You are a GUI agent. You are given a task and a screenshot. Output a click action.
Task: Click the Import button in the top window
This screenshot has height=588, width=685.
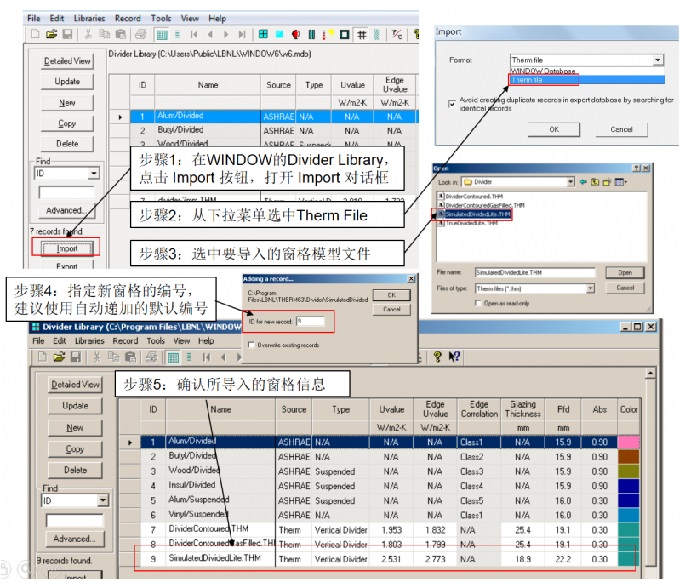(67, 248)
